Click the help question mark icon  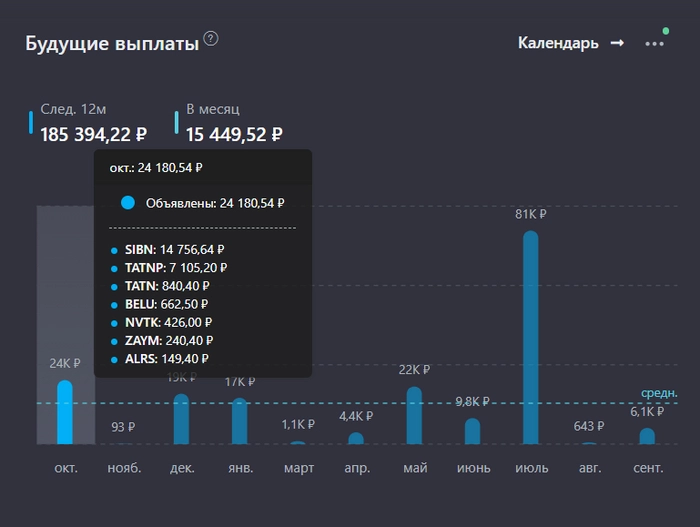[x=211, y=39]
